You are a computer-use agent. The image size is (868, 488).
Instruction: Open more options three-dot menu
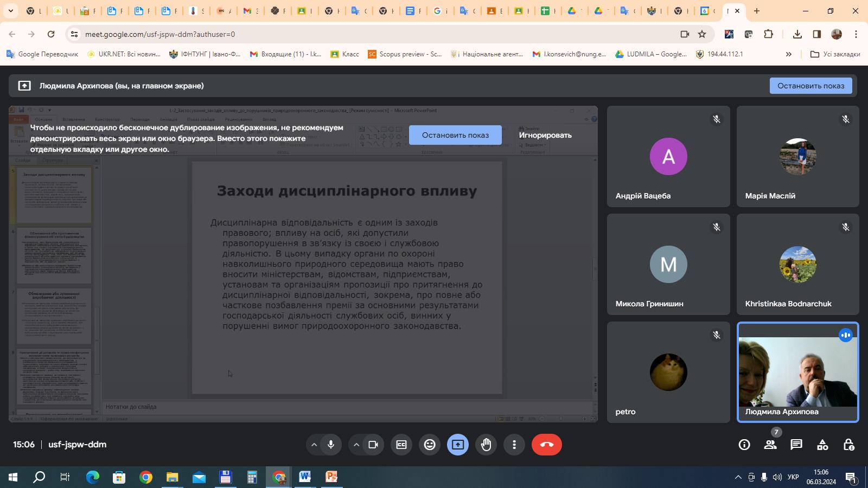pyautogui.click(x=514, y=444)
